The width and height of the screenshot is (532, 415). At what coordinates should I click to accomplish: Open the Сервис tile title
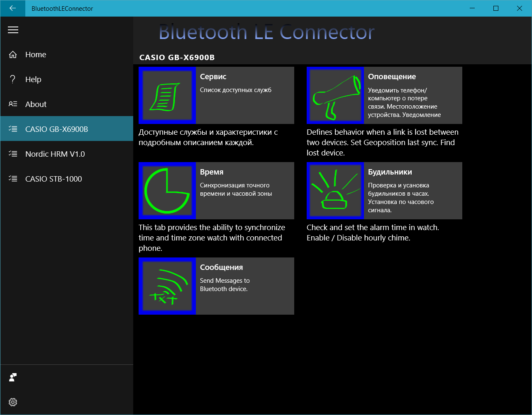[213, 77]
